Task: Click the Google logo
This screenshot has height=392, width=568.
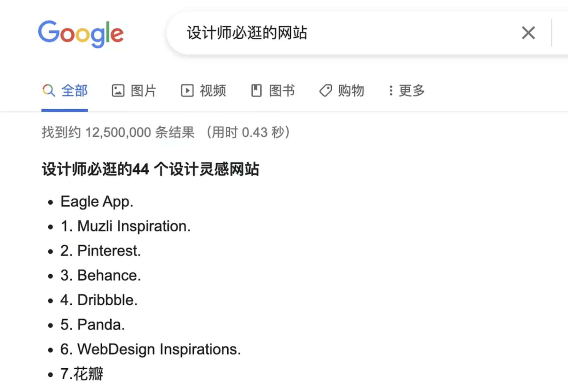Action: point(81,34)
